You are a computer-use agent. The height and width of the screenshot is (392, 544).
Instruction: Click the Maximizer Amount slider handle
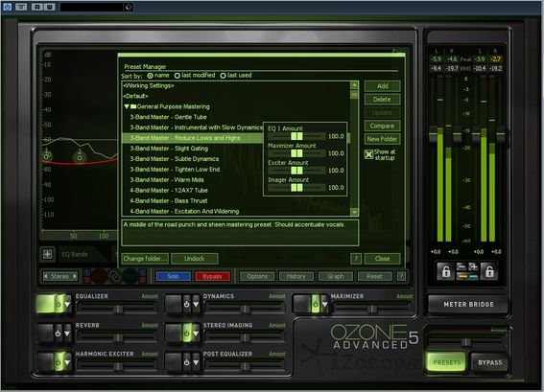coord(296,153)
